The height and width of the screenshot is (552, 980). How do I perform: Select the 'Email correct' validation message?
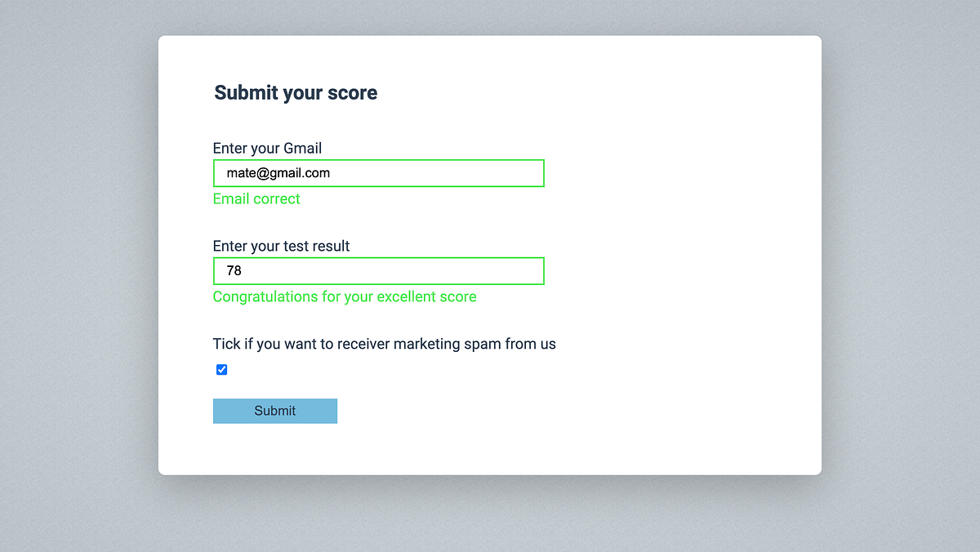pyautogui.click(x=256, y=198)
